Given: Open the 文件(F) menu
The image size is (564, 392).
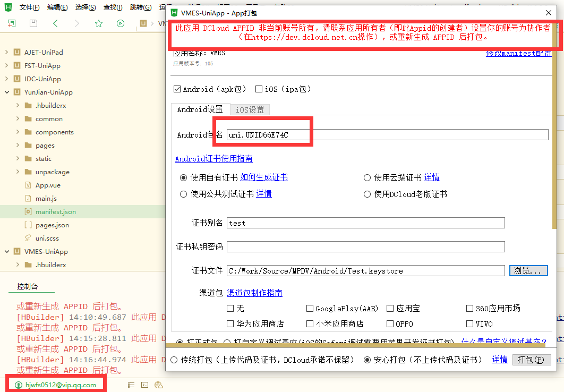Looking at the screenshot, I should click(x=29, y=7).
